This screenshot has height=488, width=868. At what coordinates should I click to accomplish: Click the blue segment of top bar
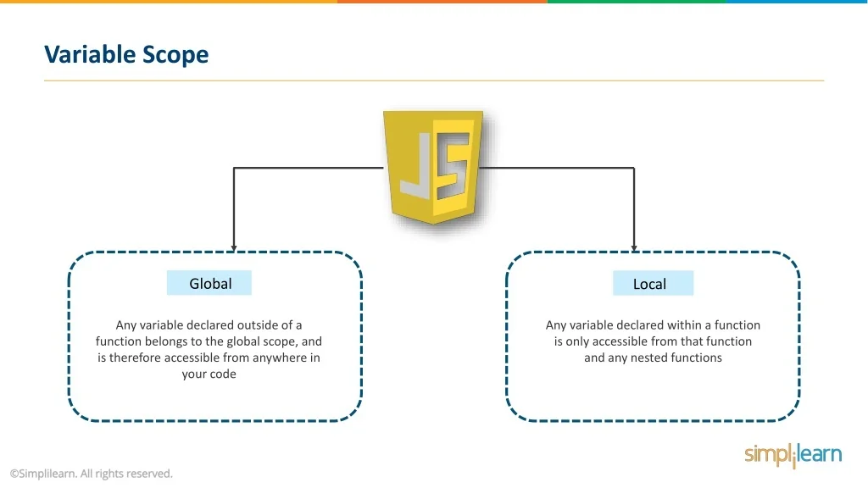pos(796,2)
